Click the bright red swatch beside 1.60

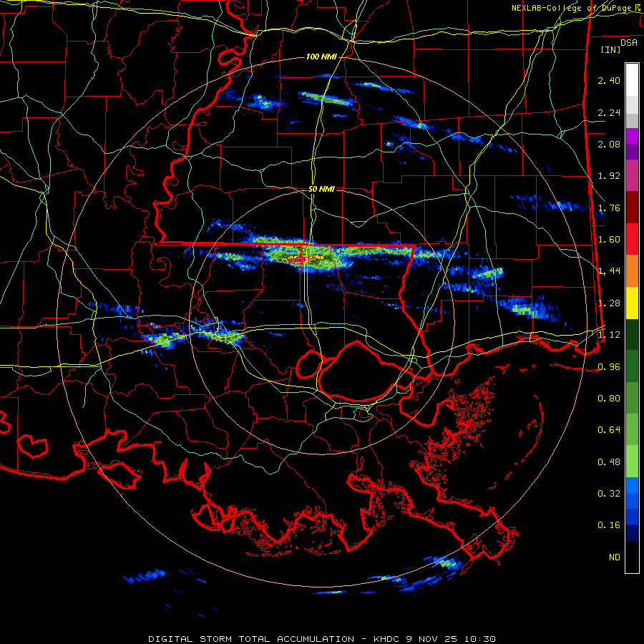point(632,239)
